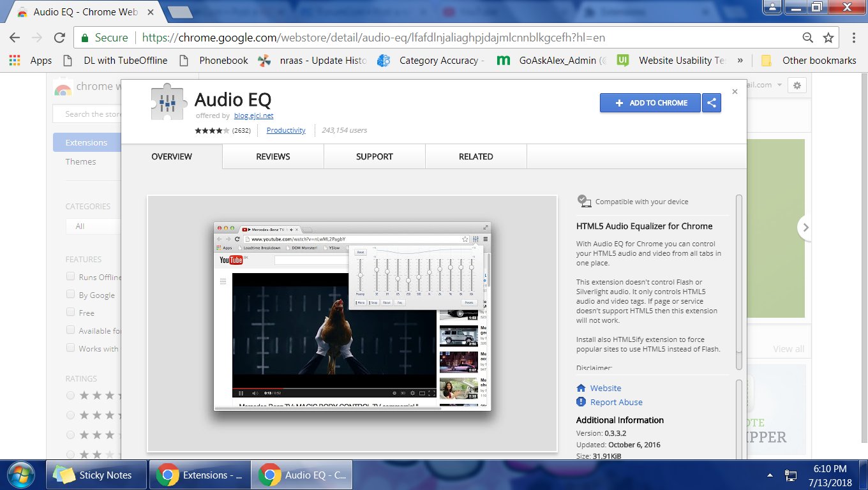Bookmark this page with the star icon
The width and height of the screenshot is (868, 490).
point(828,38)
